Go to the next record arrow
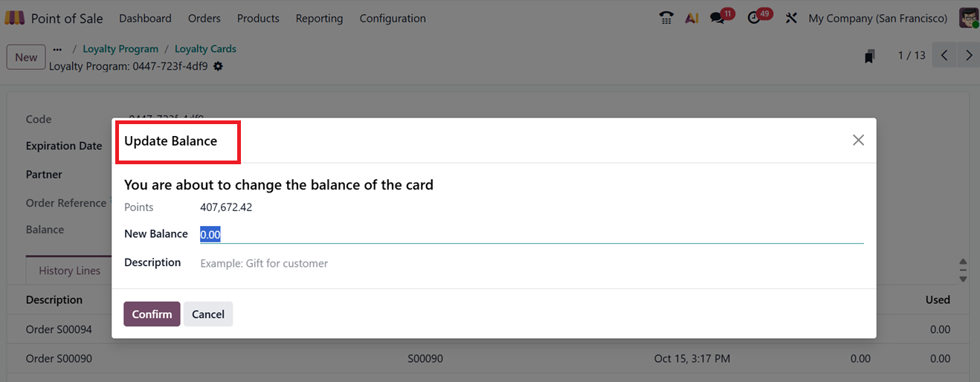 click(x=968, y=56)
